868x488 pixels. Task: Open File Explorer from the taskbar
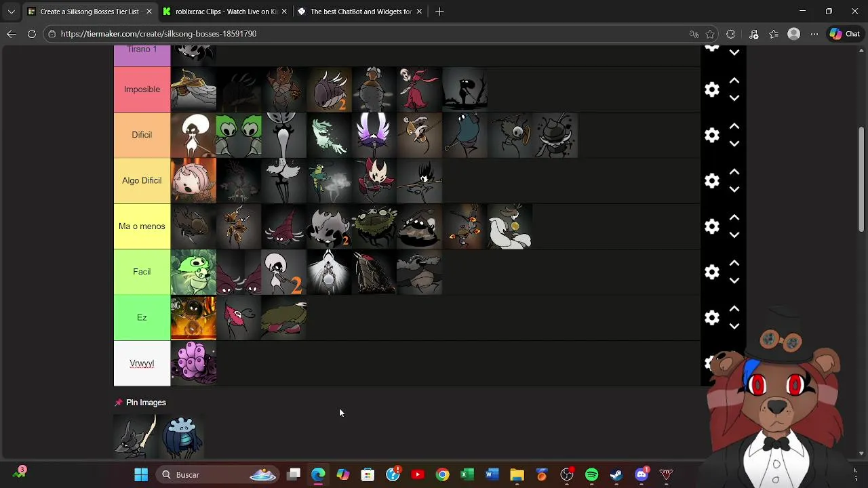click(x=517, y=474)
